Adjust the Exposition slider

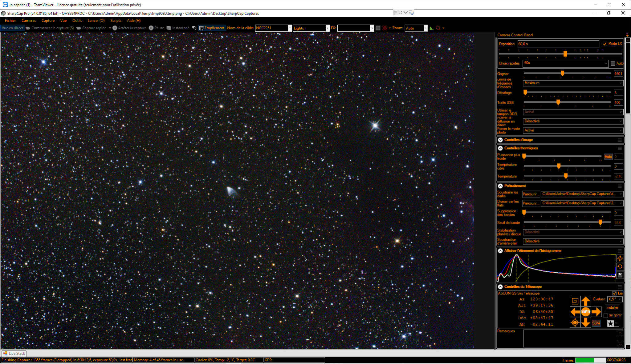pos(565,54)
